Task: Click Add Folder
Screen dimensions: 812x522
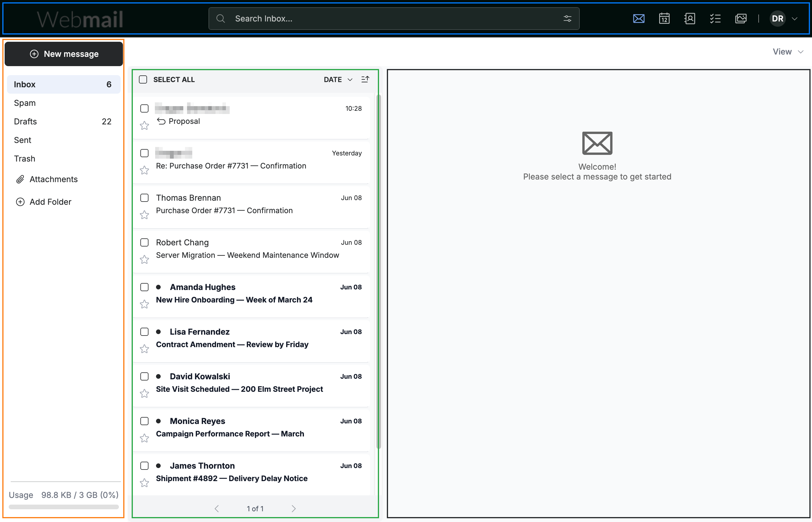Action: point(44,202)
